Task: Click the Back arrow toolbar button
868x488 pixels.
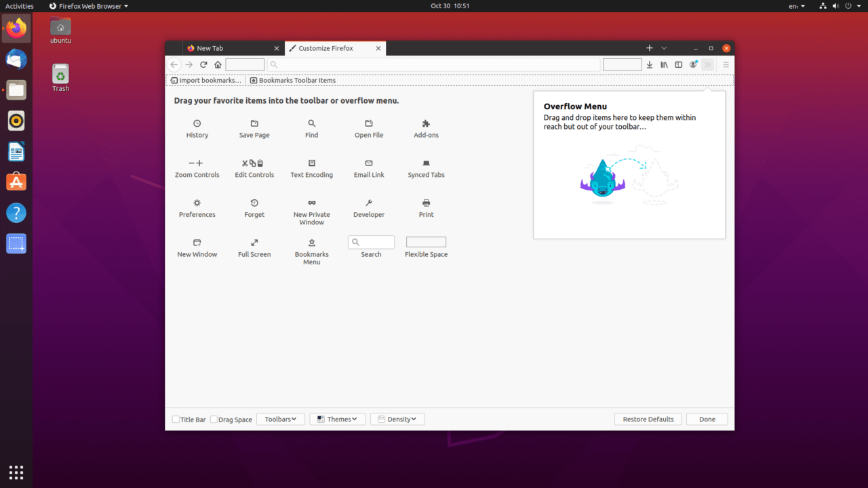Action: coord(174,64)
